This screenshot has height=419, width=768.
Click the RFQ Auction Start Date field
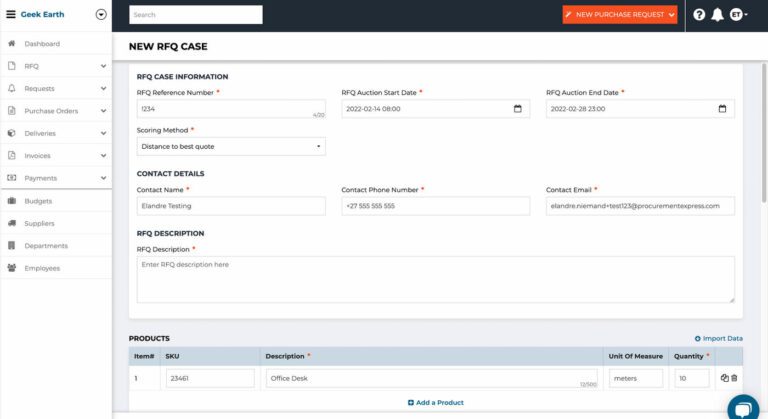click(435, 109)
